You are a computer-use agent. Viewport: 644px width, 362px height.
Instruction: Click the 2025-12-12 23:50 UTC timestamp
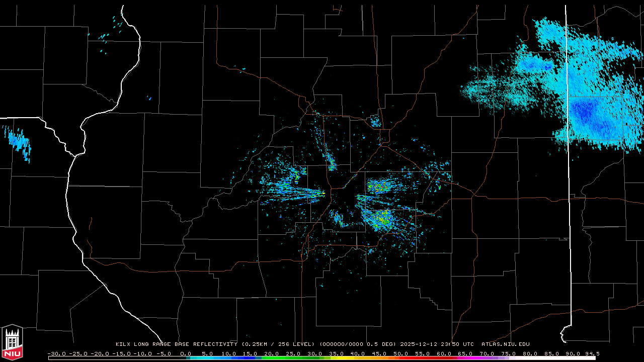[437, 344]
